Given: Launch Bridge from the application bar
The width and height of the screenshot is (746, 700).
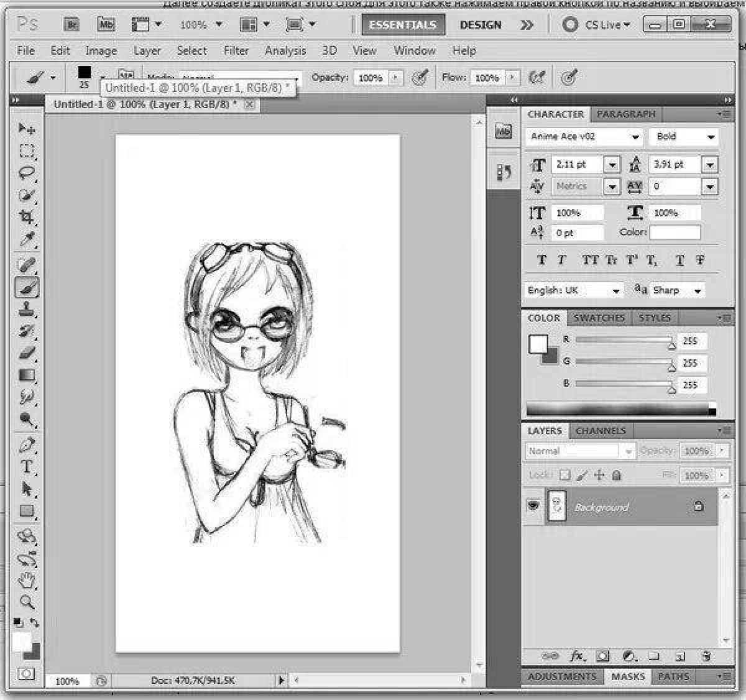Looking at the screenshot, I should 72,25.
